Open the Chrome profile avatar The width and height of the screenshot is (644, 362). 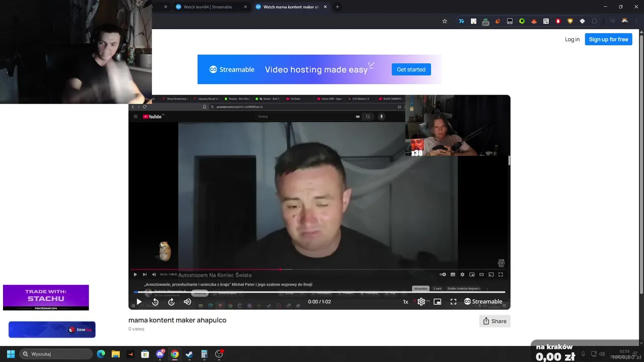[x=624, y=21]
